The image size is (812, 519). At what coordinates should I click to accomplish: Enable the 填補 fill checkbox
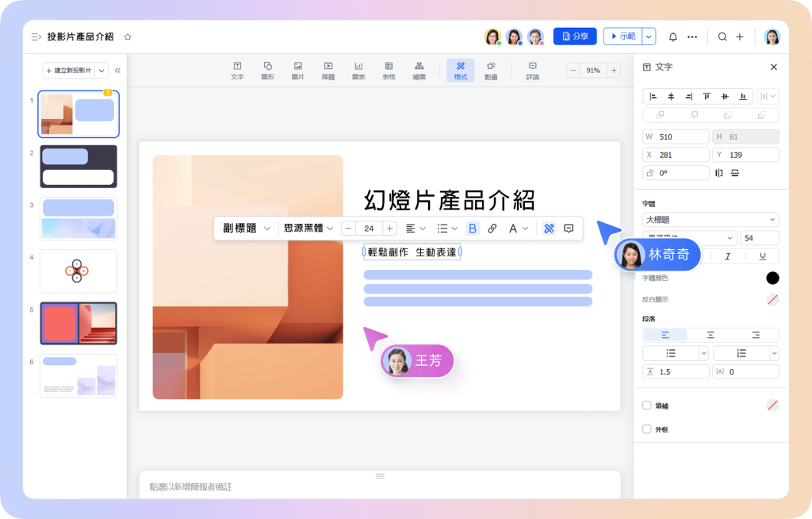647,406
